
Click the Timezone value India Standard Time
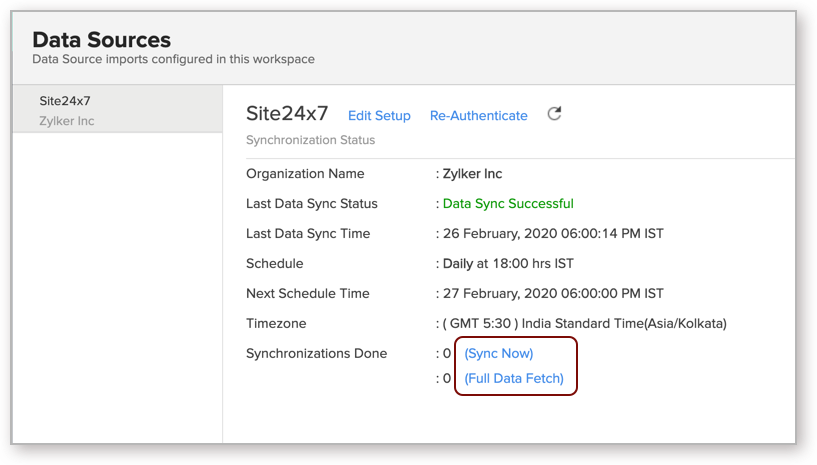coord(585,324)
